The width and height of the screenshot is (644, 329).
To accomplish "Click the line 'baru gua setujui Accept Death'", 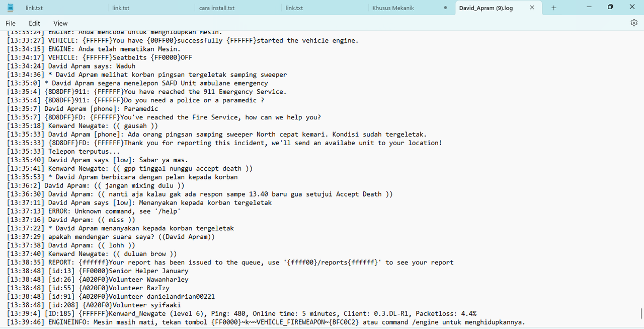I will pos(200,194).
